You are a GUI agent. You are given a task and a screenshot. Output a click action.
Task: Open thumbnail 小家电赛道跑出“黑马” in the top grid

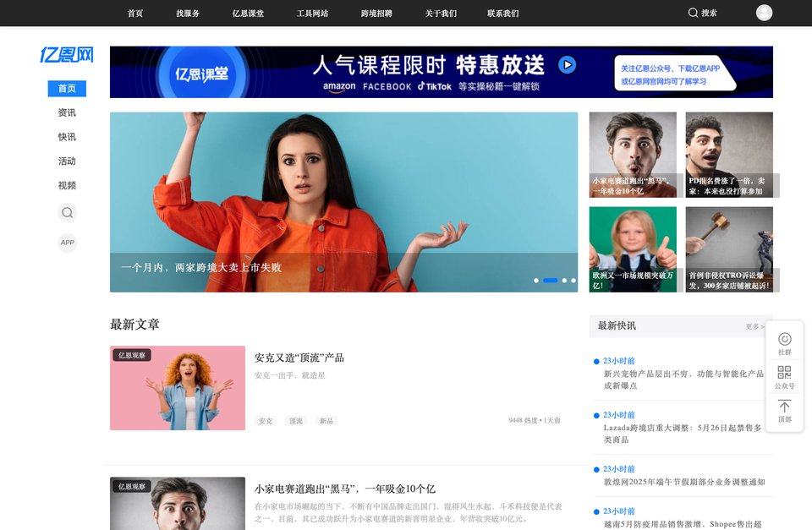pyautogui.click(x=633, y=155)
